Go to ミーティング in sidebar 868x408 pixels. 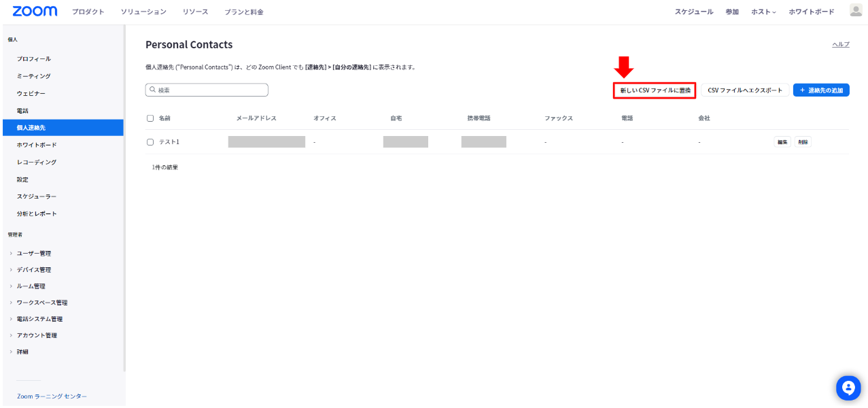tap(34, 76)
